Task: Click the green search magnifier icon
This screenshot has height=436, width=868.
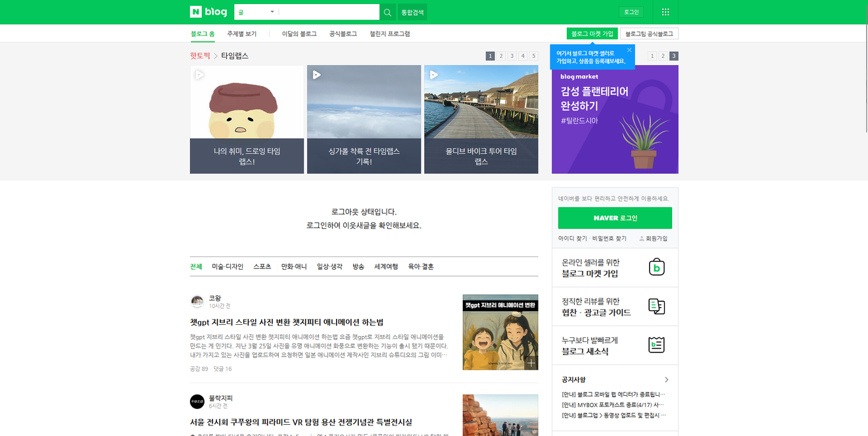Action: 388,12
